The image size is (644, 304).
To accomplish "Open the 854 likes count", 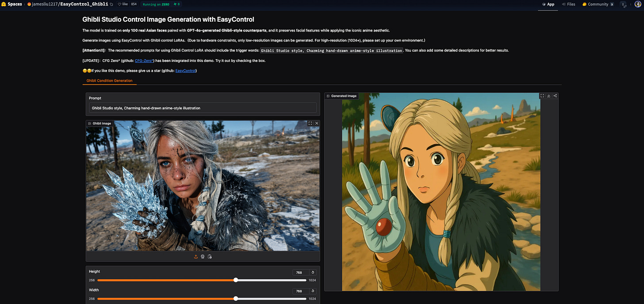I will pos(134,4).
